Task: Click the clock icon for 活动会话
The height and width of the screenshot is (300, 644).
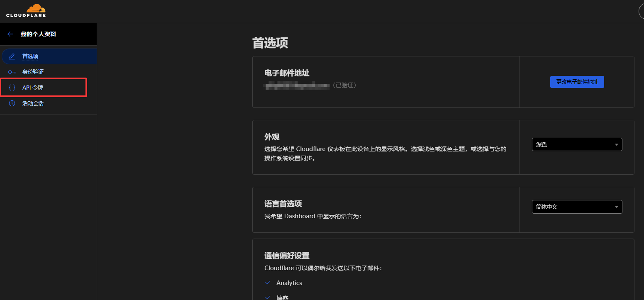Action: [12, 103]
